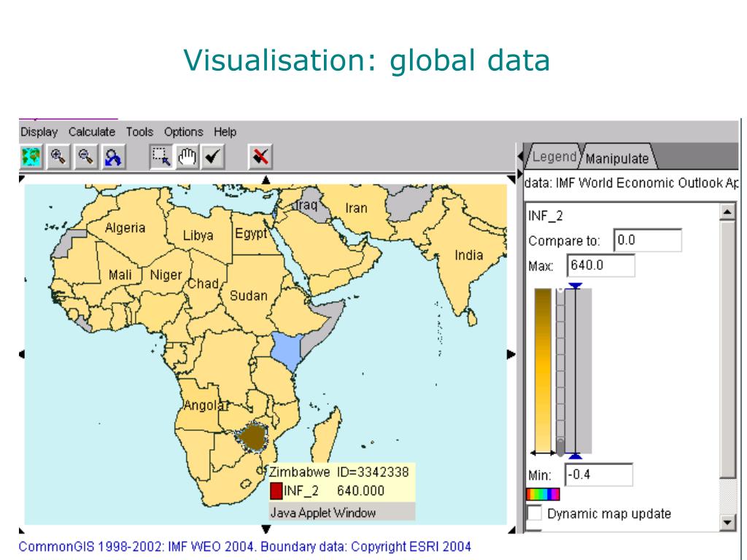Click the double-headed arrow below gradient bar
Screen dimensions: 747x560
(543, 453)
